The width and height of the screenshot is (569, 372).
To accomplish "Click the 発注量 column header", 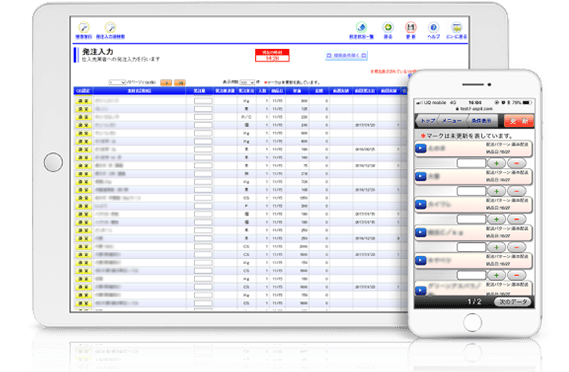I will [x=199, y=91].
